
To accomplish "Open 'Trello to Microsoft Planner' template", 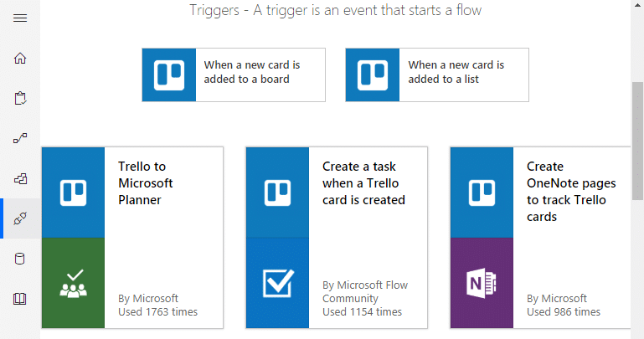I will point(132,238).
